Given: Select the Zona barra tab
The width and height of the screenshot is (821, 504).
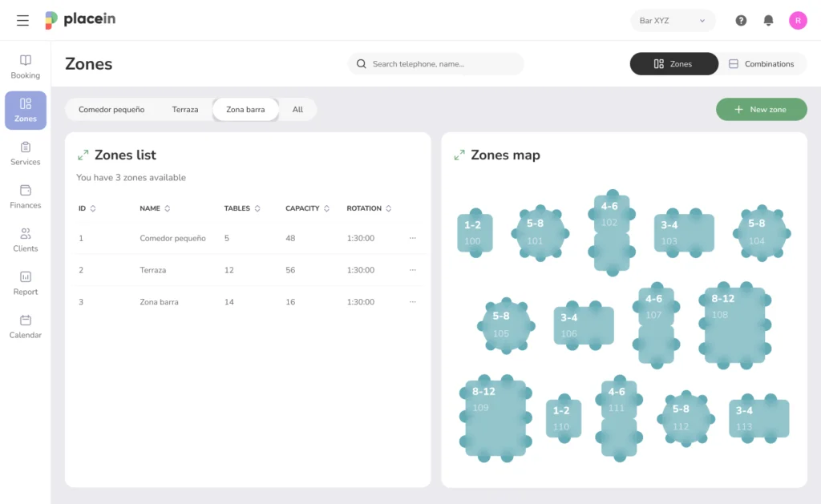Looking at the screenshot, I should (x=245, y=110).
